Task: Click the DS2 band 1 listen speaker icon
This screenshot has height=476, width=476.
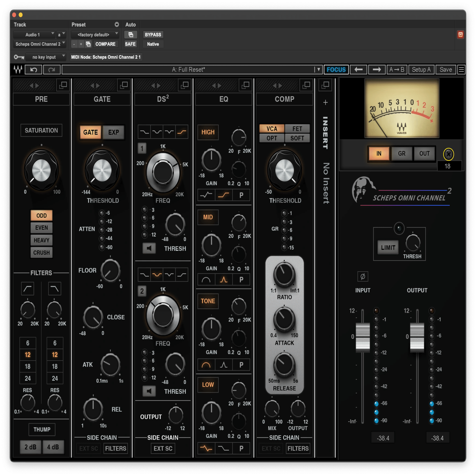Action: (149, 248)
